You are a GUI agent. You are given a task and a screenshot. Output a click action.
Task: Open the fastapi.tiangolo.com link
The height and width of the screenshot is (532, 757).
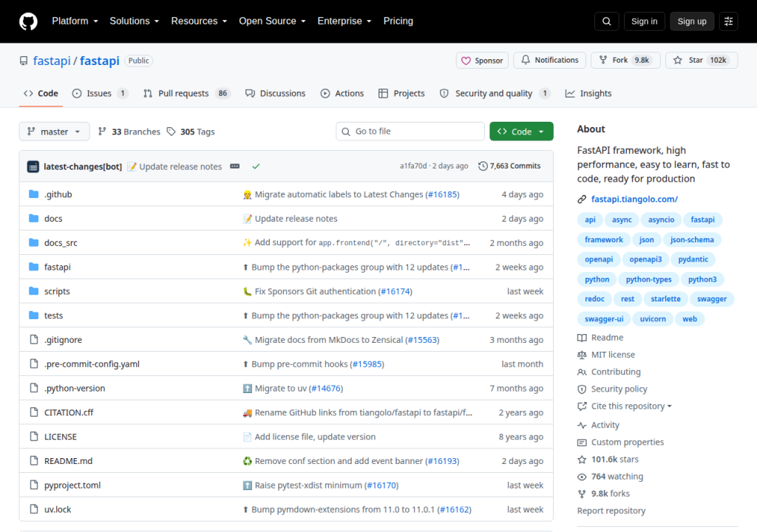pyautogui.click(x=634, y=199)
